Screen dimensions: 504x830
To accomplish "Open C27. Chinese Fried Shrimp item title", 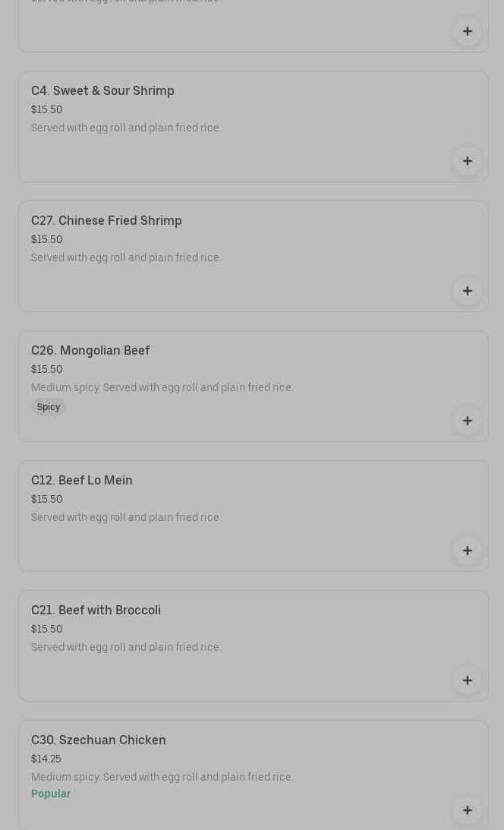I will tap(106, 221).
